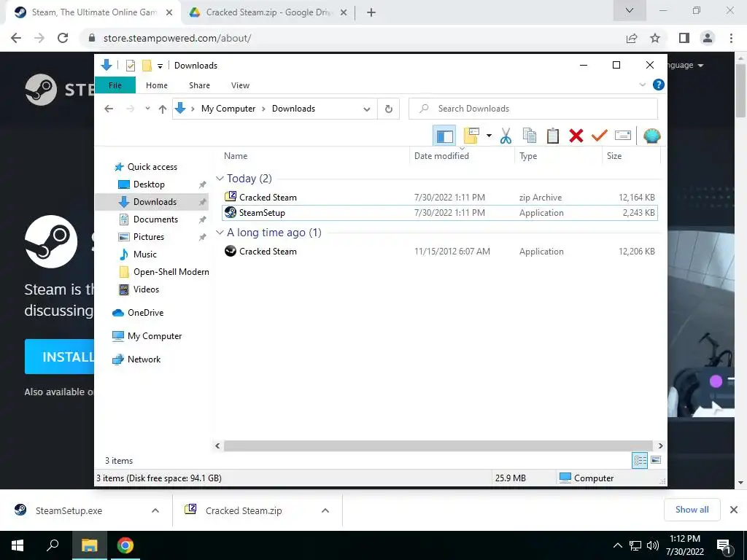The image size is (747, 560).
Task: Click the Up one level arrow
Action: click(x=163, y=109)
